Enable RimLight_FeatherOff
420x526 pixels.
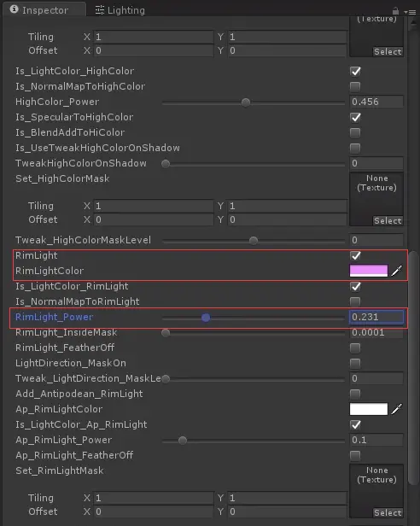pyautogui.click(x=355, y=348)
